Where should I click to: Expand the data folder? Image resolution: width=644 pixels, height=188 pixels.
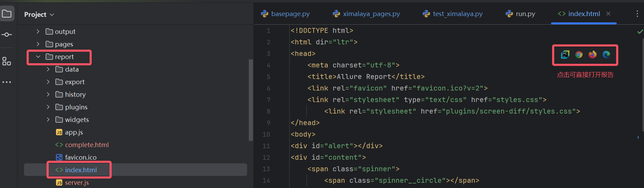coord(48,69)
